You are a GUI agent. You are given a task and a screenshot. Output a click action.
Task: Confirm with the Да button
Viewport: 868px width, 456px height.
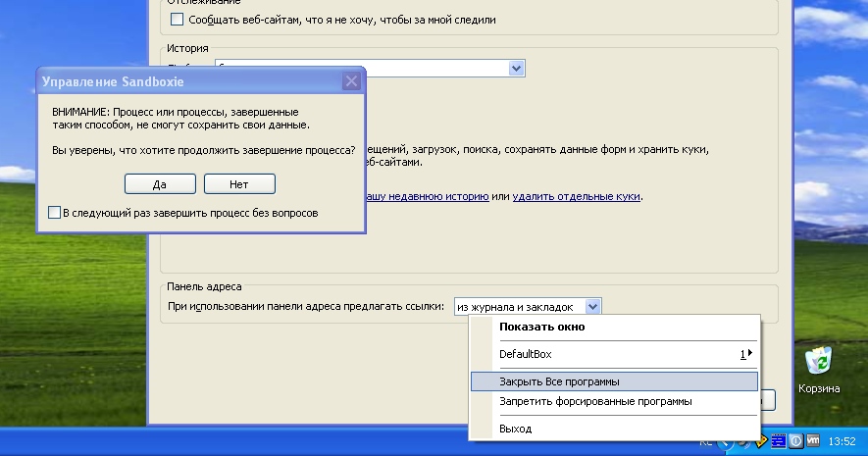click(160, 184)
